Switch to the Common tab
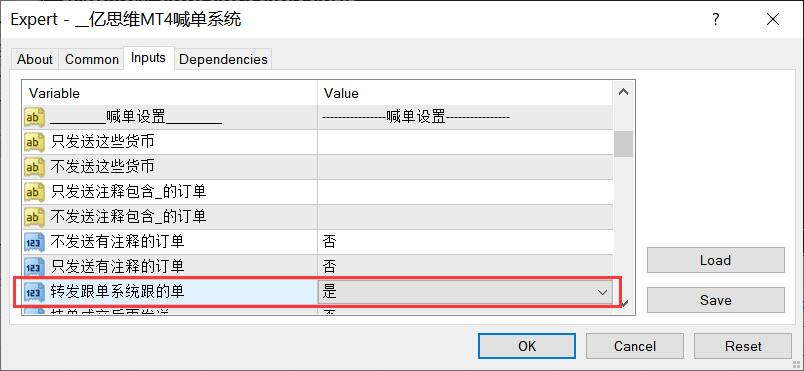The height and width of the screenshot is (371, 804). (92, 59)
